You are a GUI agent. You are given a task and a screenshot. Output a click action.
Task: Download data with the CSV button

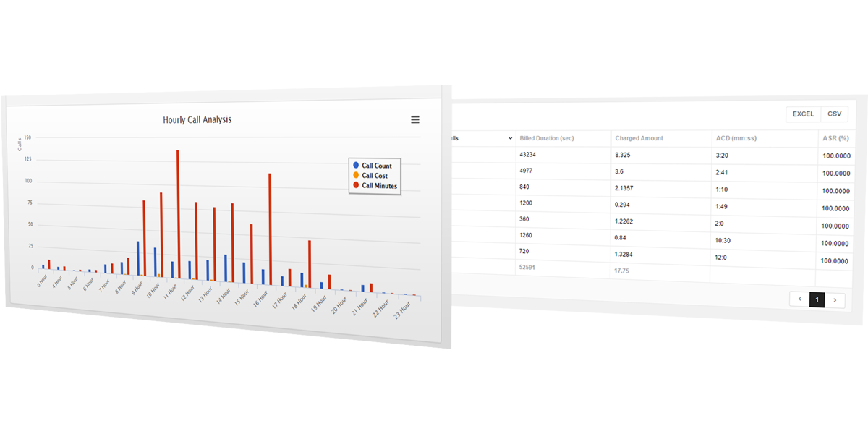834,114
